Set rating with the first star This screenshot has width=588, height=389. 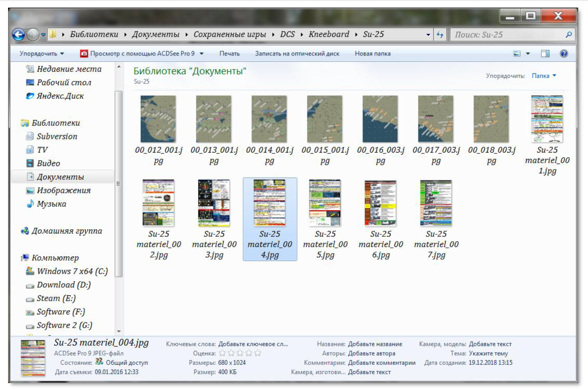222,353
